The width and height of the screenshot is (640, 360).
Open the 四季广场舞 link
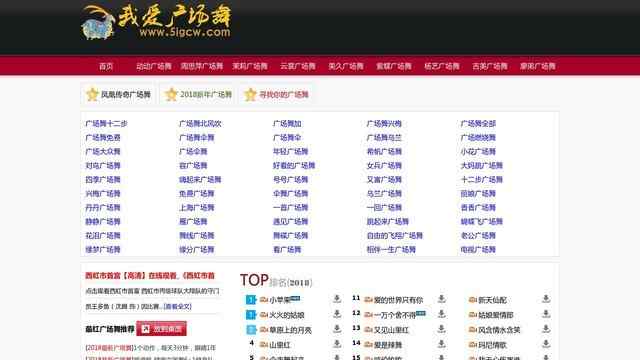pyautogui.click(x=103, y=180)
